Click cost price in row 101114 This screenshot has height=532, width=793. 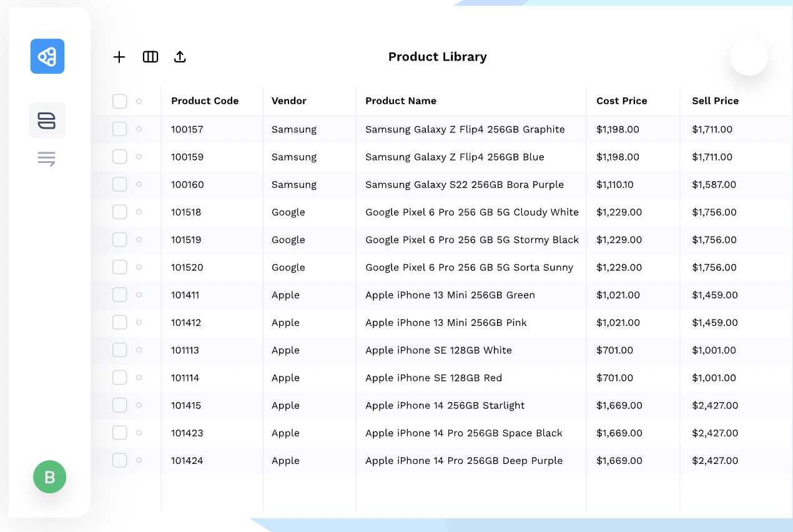point(615,378)
